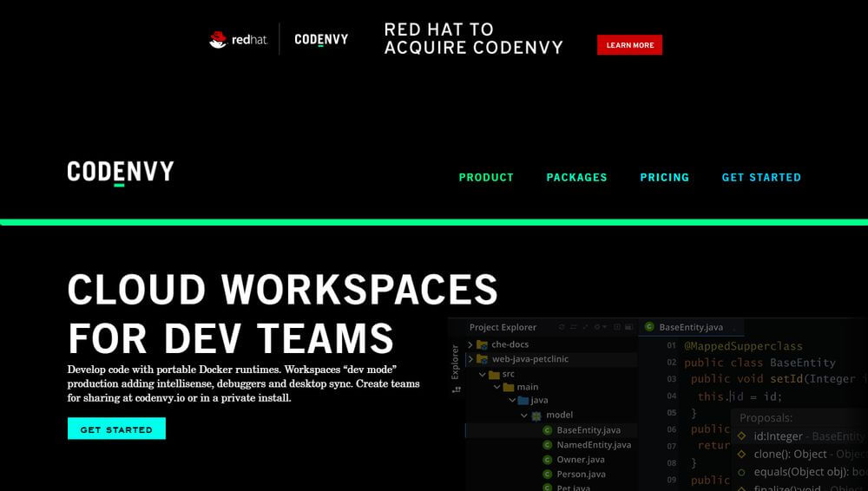Expand the web-java-petclinic chevron
Image resolution: width=868 pixels, height=491 pixels.
coord(470,359)
